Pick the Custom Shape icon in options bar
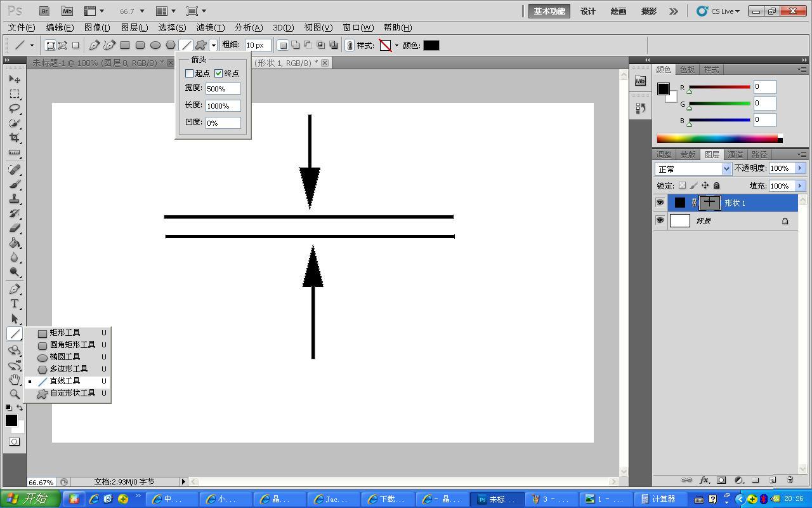The image size is (812, 508). pyautogui.click(x=201, y=45)
